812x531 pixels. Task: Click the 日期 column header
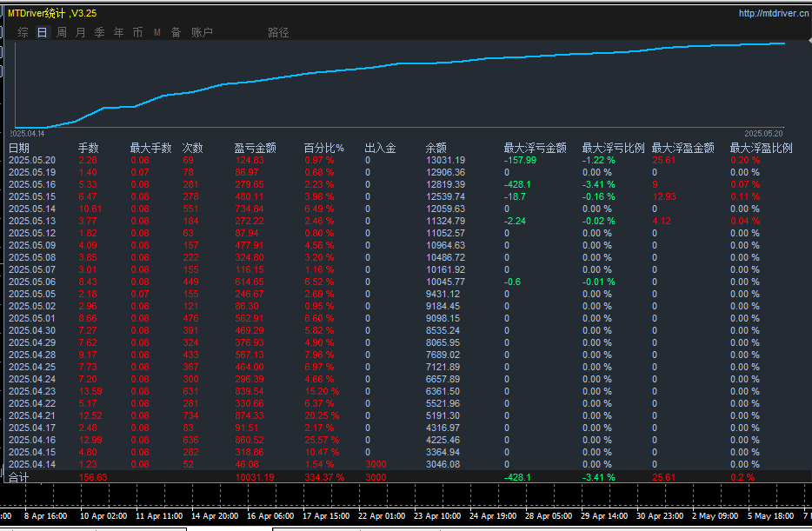pos(19,148)
